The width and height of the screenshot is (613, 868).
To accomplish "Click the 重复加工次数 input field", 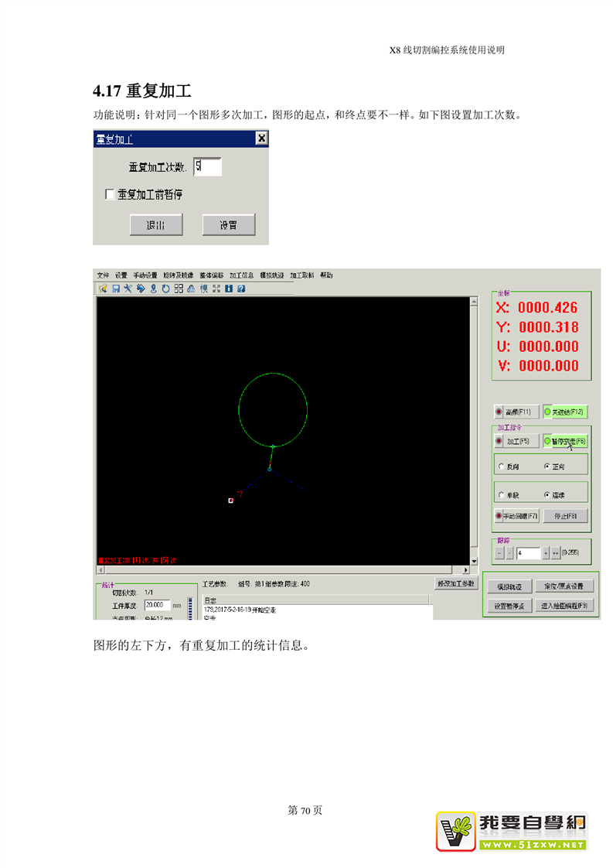I will [207, 166].
